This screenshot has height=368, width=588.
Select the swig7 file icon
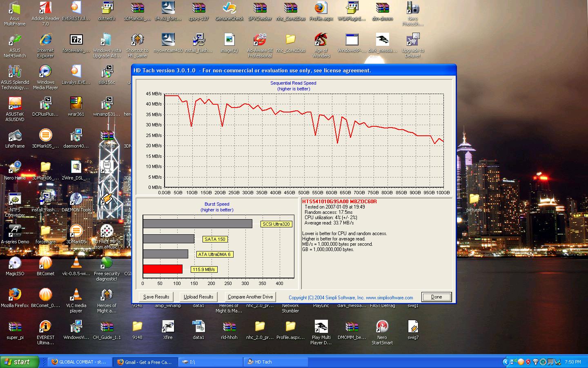point(413,330)
